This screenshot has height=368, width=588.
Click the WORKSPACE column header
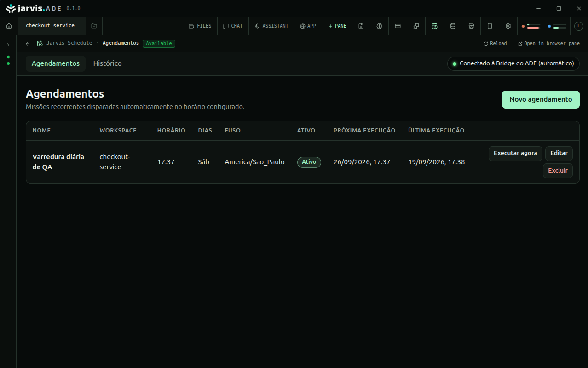[x=118, y=131]
